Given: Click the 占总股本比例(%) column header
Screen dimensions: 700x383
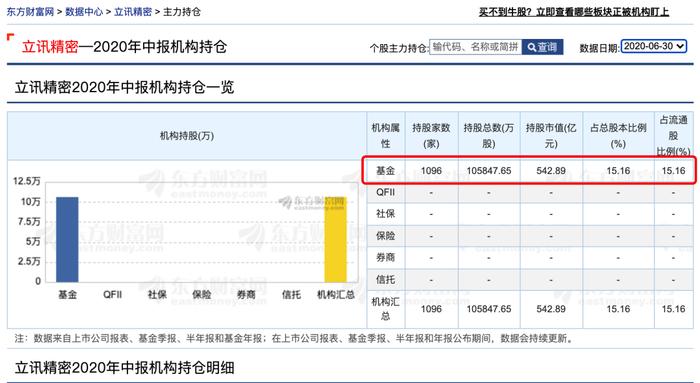Looking at the screenshot, I should pos(618,136).
